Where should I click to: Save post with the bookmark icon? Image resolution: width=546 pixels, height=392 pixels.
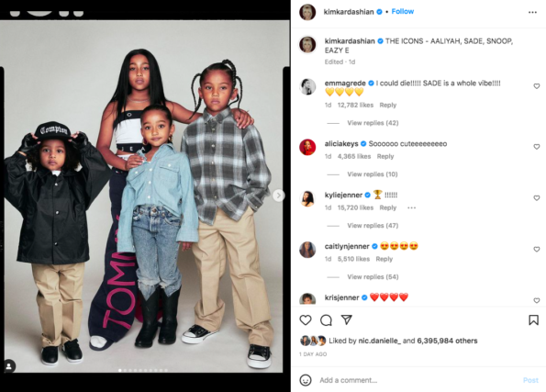coord(533,319)
